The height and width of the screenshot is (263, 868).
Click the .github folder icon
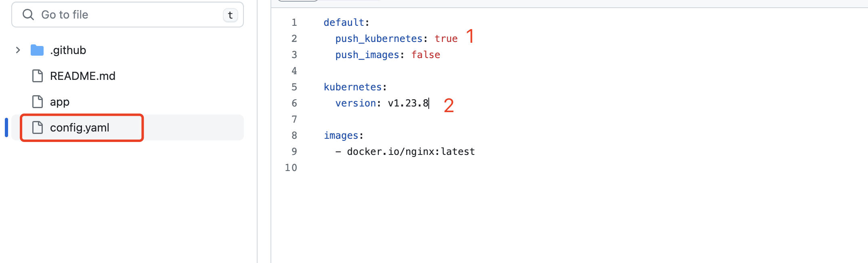coord(37,50)
